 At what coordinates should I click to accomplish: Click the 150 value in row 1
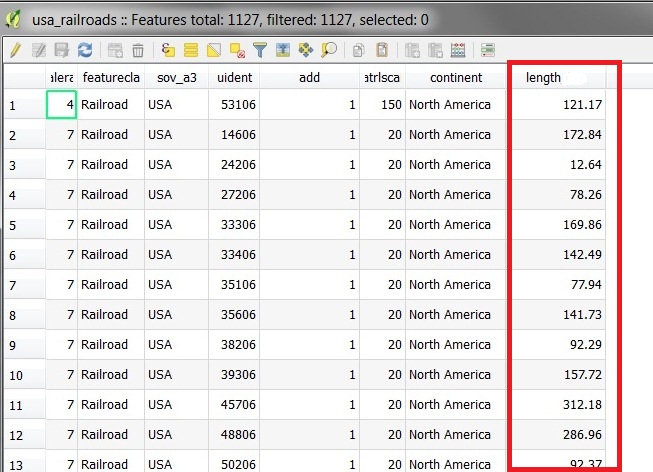(x=391, y=105)
